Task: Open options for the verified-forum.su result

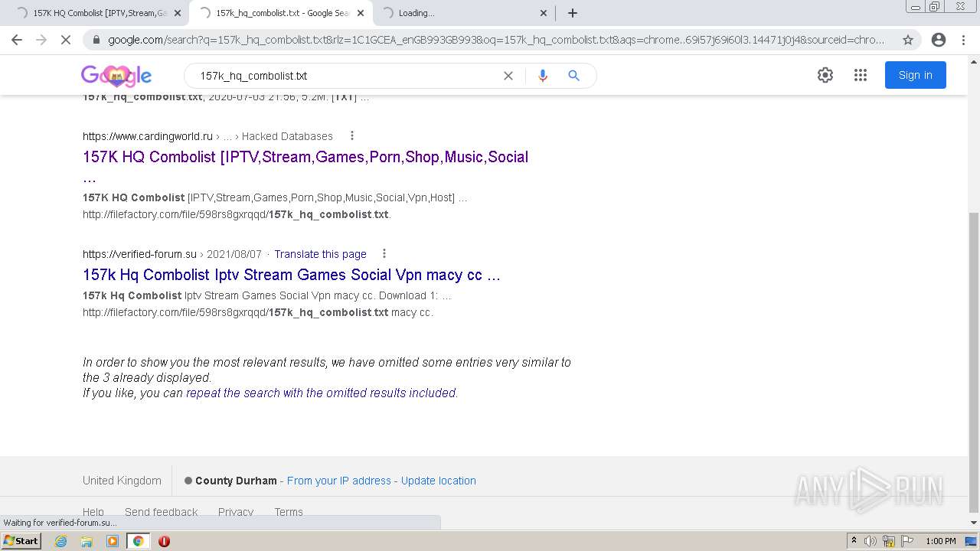Action: [x=384, y=254]
